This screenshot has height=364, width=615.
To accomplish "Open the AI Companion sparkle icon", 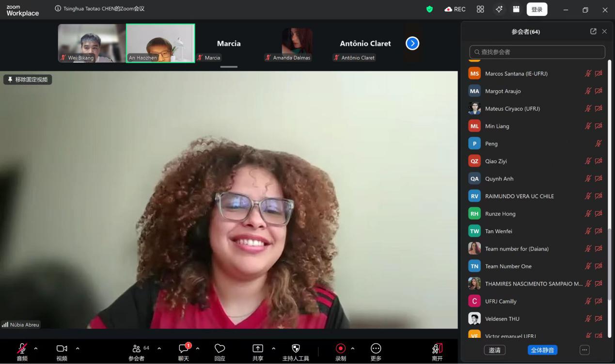I will 499,9.
